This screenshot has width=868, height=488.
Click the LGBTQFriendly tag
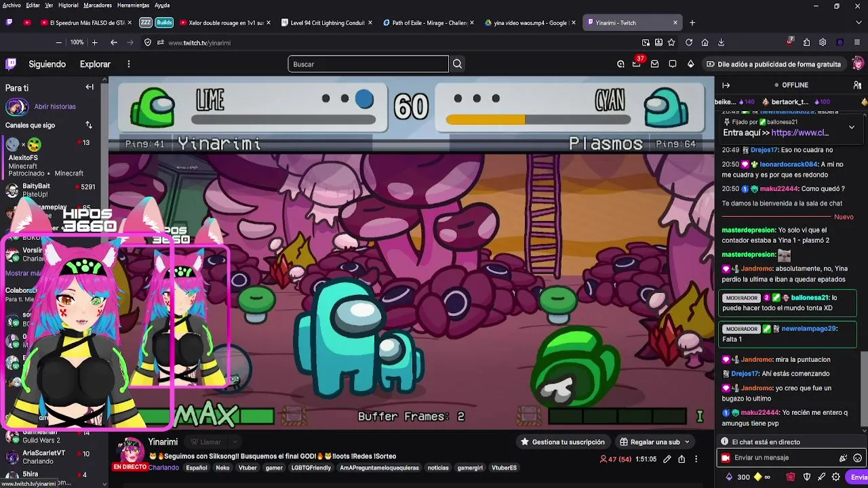[x=311, y=468]
